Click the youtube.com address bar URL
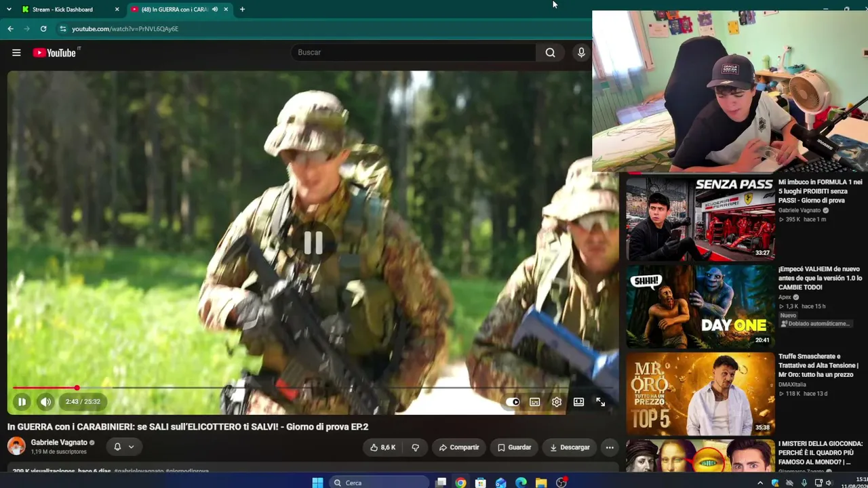This screenshot has width=868, height=488. (125, 29)
